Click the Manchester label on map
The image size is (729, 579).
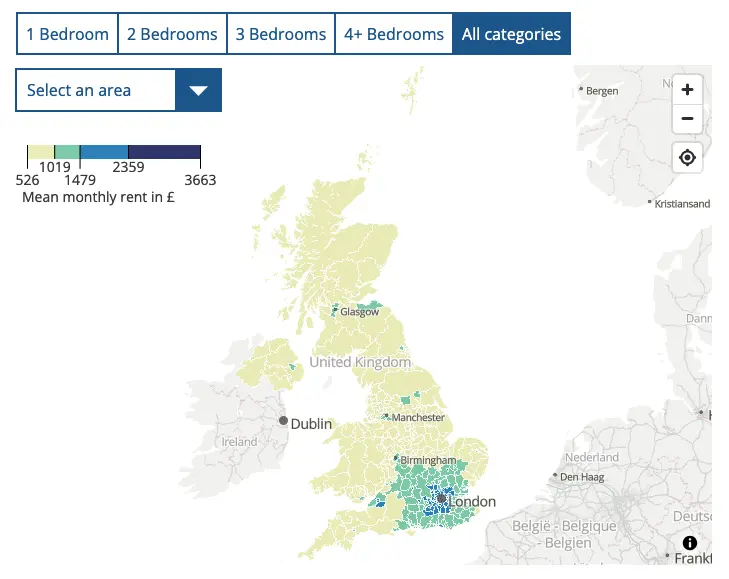pos(418,418)
